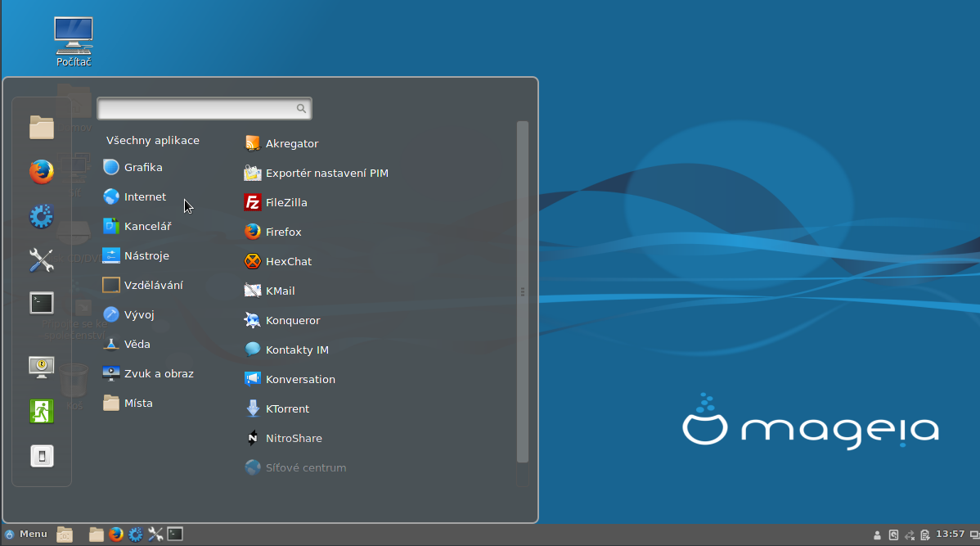Open the file manager in the favorites sidebar
Screen dimensions: 980x546
tap(42, 128)
